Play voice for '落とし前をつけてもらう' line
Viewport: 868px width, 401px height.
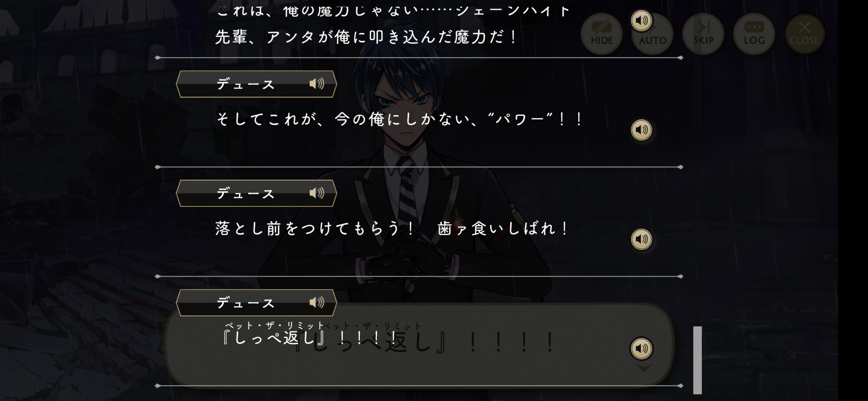pyautogui.click(x=641, y=239)
